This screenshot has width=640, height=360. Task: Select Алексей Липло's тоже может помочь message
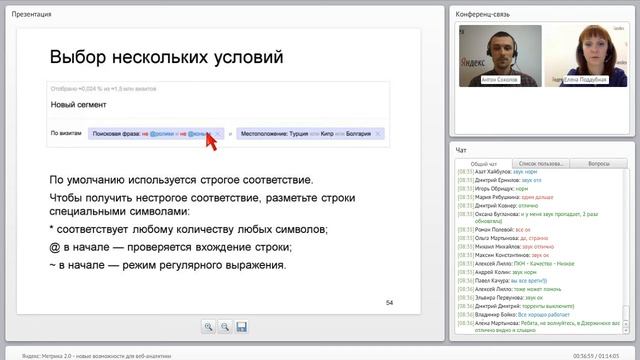coord(509,289)
